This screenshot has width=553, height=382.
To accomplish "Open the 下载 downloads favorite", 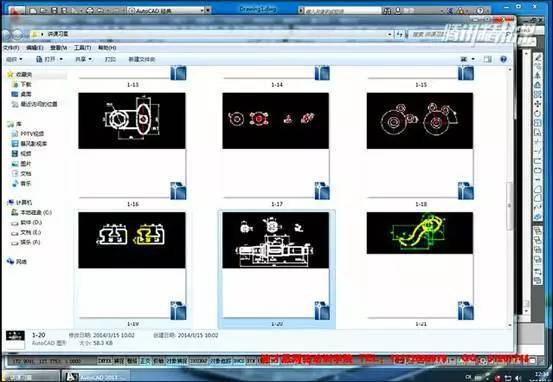I will [22, 84].
